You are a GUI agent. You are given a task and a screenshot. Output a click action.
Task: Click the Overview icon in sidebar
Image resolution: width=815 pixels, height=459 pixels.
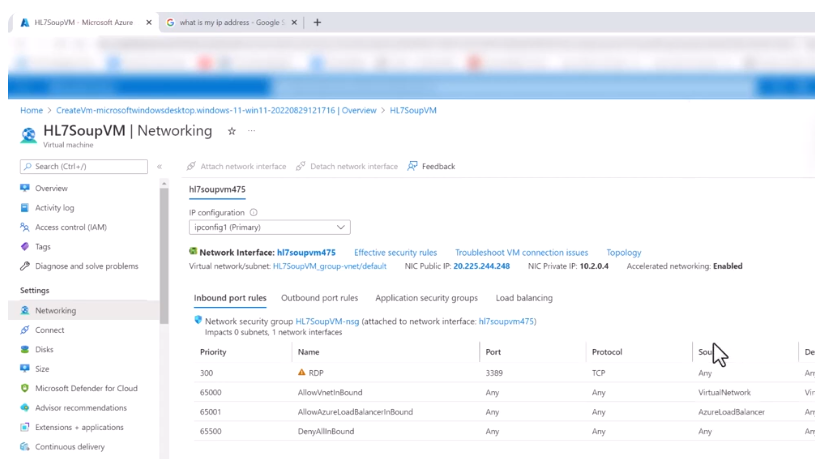coord(24,188)
